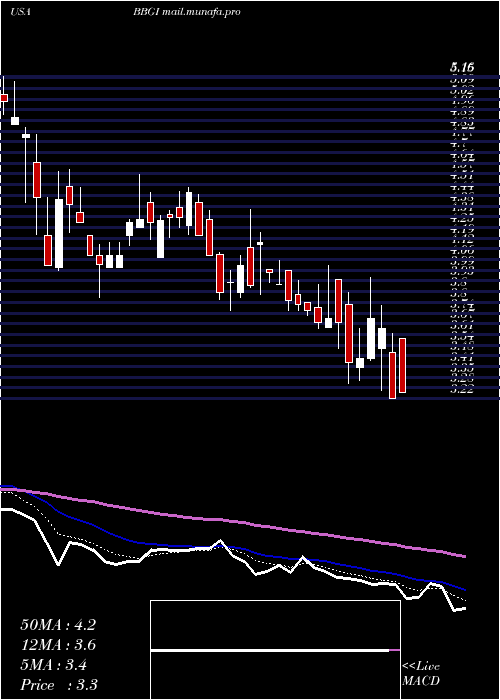Click the pink 50MA line
The height and width of the screenshot is (700, 500).
(x=232, y=521)
